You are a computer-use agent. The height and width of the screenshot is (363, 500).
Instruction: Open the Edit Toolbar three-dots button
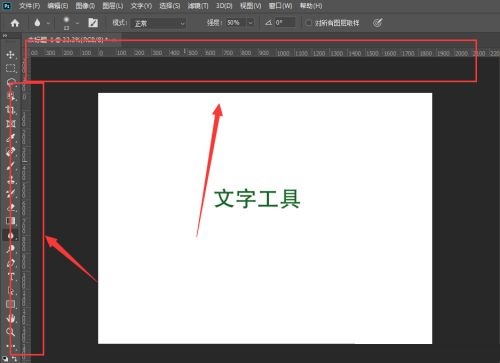click(x=10, y=346)
